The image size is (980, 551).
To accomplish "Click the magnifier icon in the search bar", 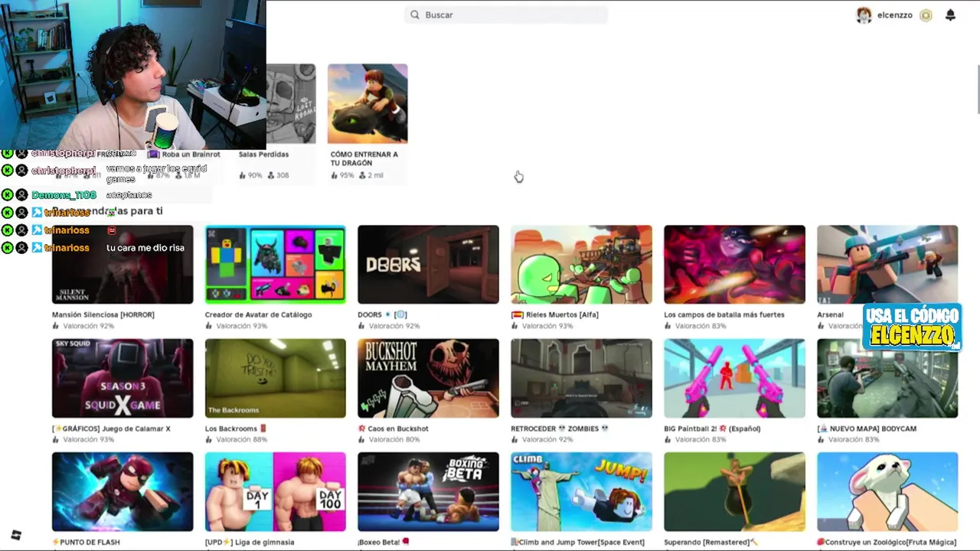I will (x=415, y=15).
